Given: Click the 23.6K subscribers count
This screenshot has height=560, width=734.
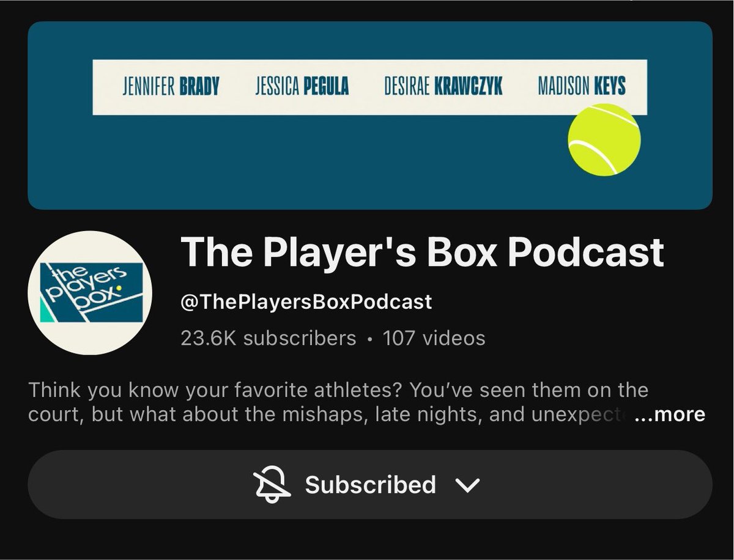Looking at the screenshot, I should click(x=268, y=338).
